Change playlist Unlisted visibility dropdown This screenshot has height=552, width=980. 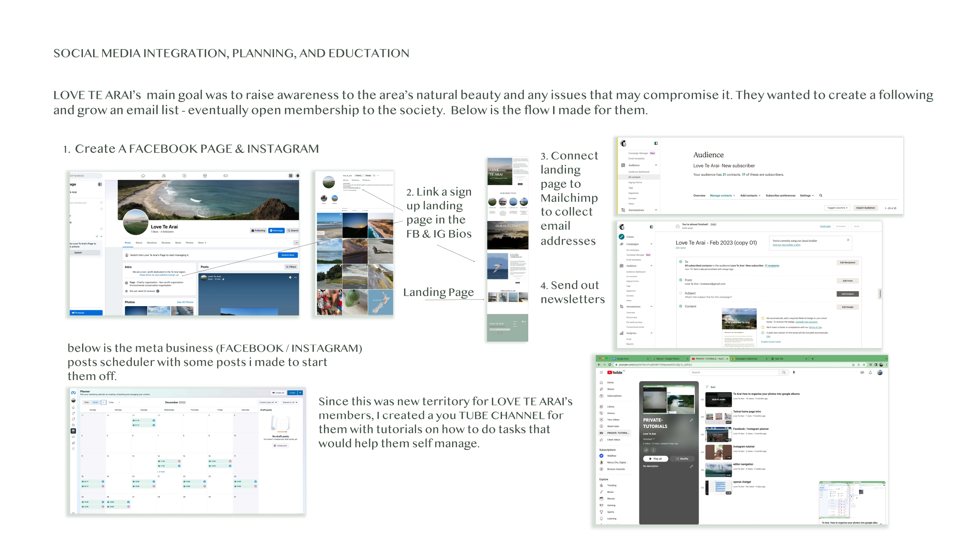click(649, 439)
